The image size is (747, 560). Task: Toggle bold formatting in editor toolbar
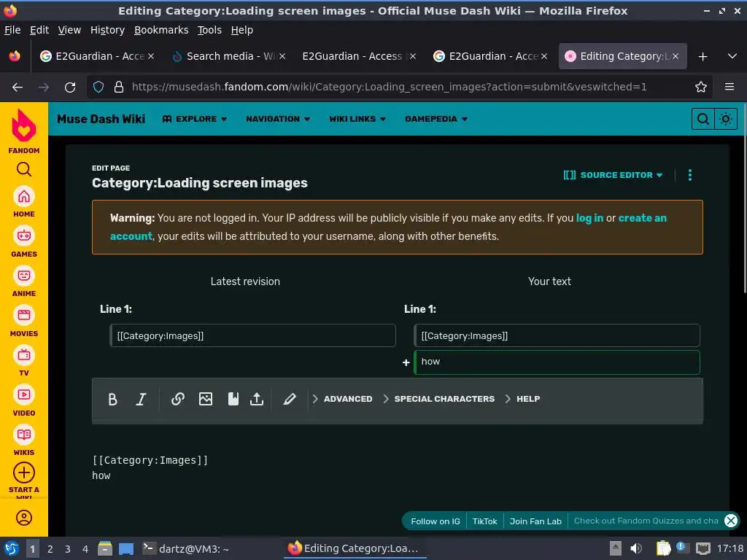tap(112, 399)
